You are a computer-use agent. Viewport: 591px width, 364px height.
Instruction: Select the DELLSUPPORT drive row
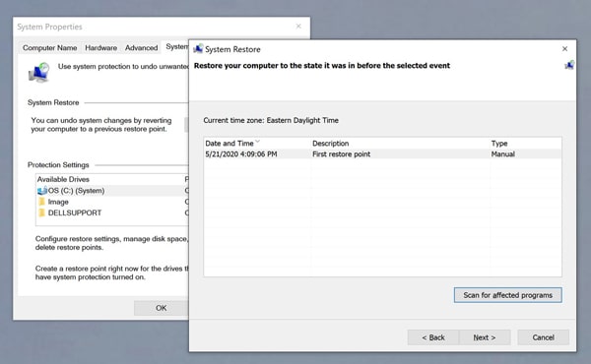pyautogui.click(x=112, y=212)
